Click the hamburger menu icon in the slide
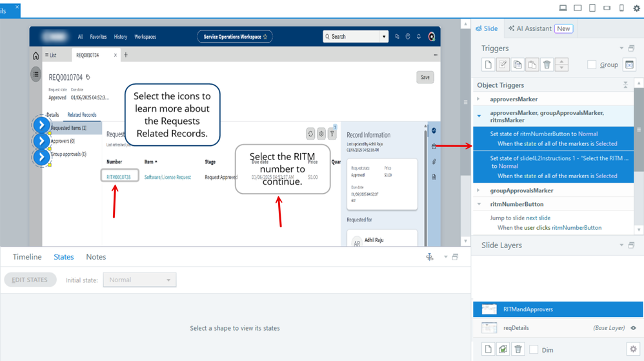The height and width of the screenshot is (361, 644). pos(35,74)
